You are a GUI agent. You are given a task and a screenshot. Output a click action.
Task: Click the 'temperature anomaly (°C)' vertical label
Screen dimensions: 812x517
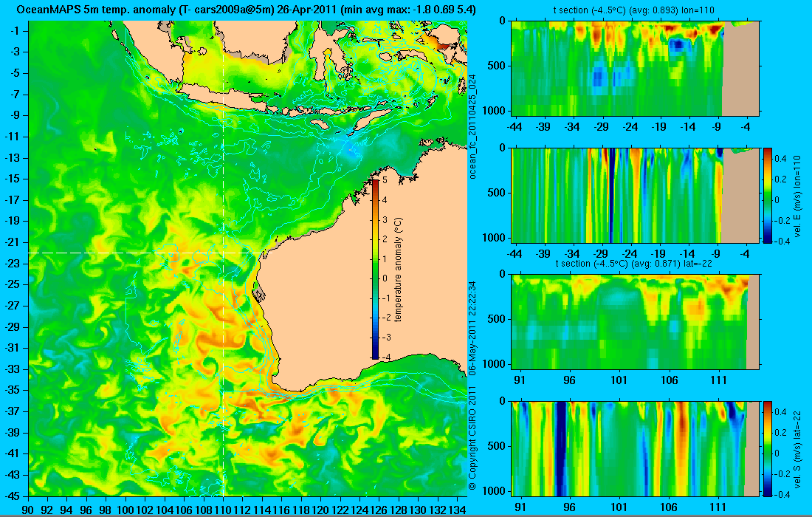(398, 270)
